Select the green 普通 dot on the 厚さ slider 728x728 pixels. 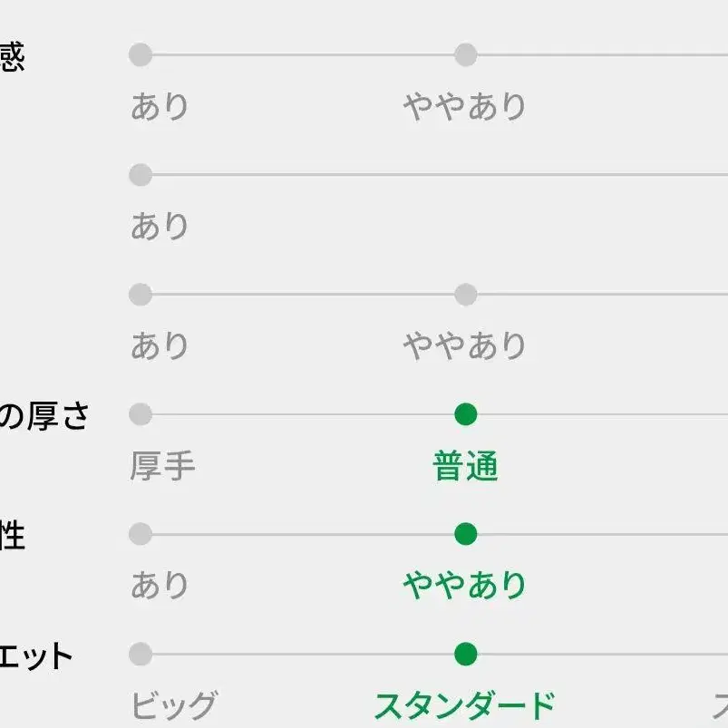[x=465, y=414]
